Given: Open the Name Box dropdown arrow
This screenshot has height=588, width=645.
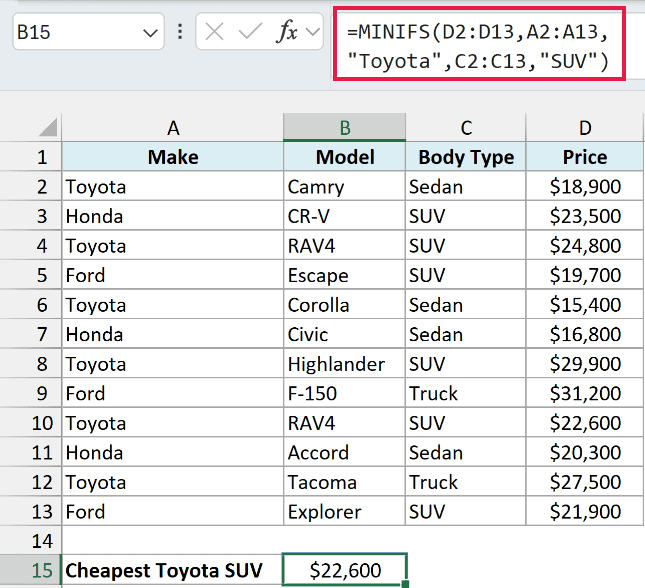Looking at the screenshot, I should (150, 33).
